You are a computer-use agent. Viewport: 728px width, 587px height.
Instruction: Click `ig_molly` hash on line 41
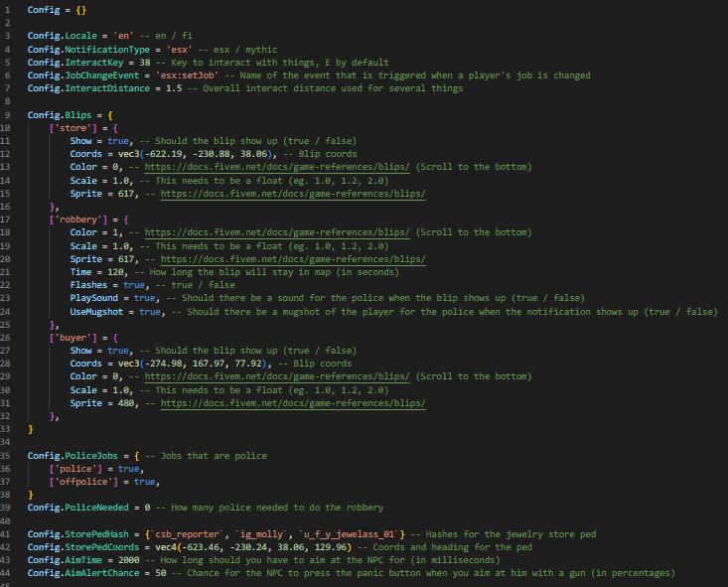click(261, 534)
